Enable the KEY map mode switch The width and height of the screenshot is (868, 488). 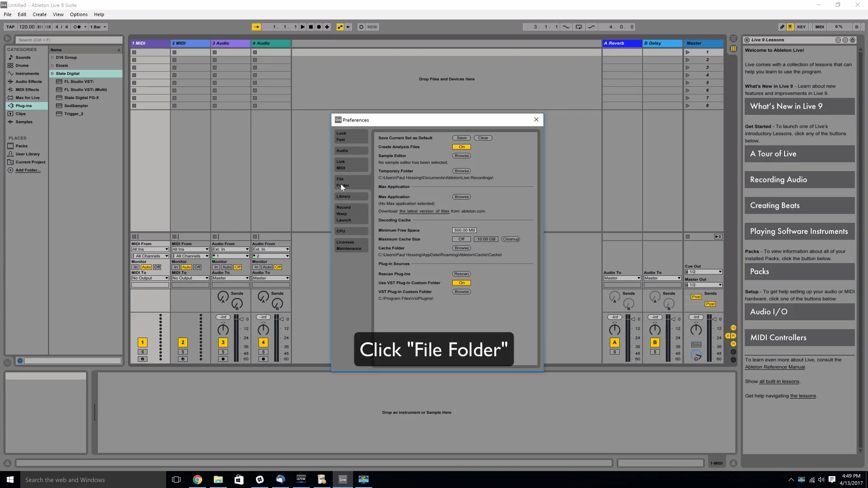click(801, 27)
